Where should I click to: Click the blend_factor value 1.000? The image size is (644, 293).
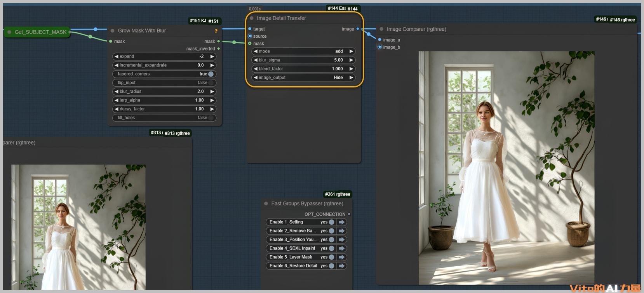337,69
